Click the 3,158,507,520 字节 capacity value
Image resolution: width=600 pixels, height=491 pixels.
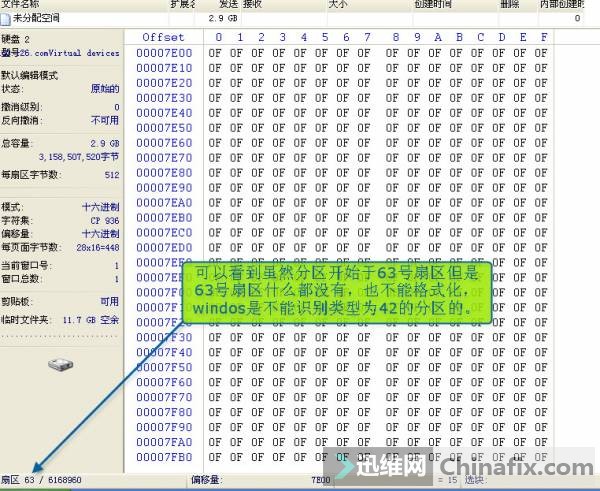coord(79,157)
